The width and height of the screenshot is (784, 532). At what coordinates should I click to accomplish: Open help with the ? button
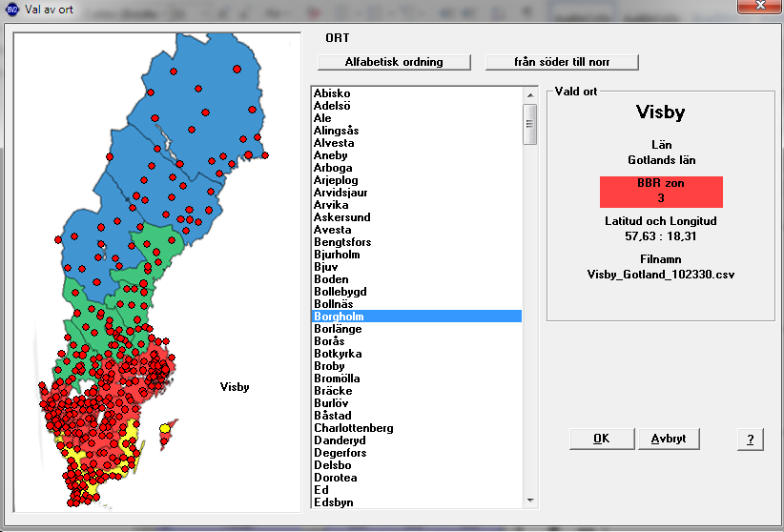click(x=751, y=440)
